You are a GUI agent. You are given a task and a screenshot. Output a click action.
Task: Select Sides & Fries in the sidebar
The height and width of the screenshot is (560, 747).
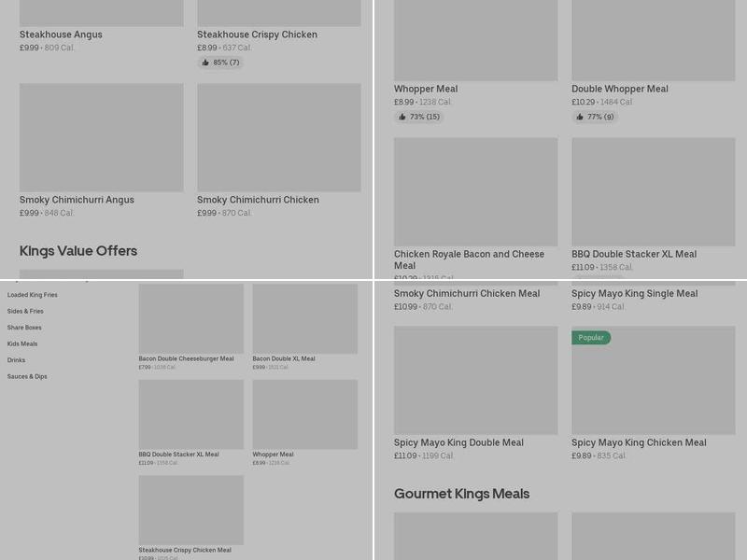25,311
